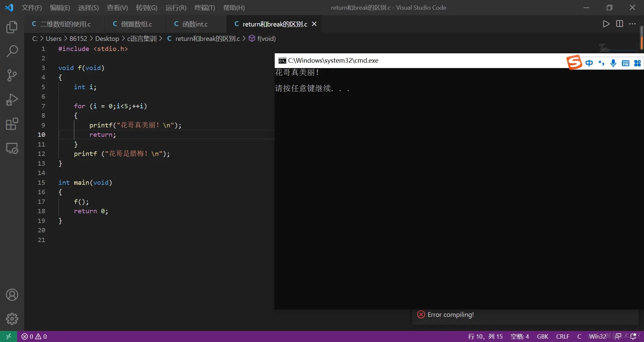The width and height of the screenshot is (644, 342).
Task: Open the Extensions view
Action: (12, 124)
